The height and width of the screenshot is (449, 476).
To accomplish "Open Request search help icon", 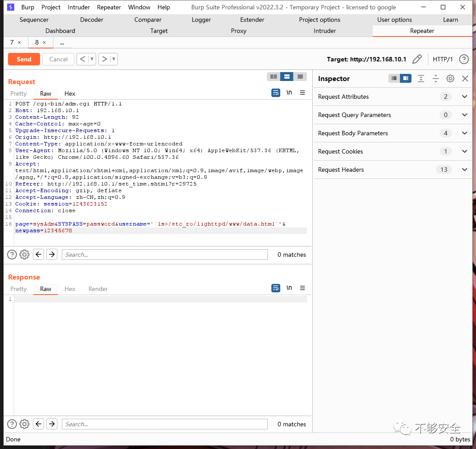I will pos(12,255).
